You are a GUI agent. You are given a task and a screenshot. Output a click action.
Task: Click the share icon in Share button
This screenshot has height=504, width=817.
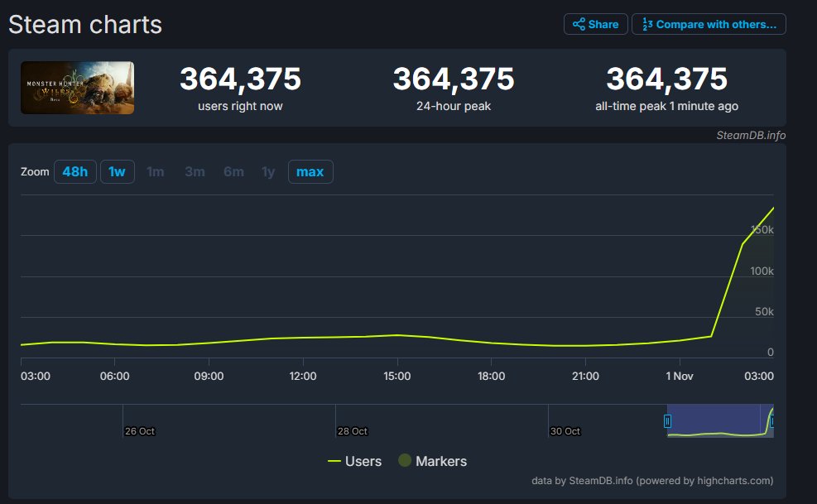tap(579, 24)
